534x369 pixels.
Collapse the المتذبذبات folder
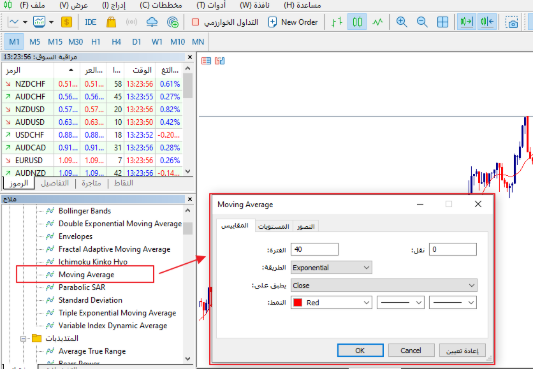tap(23, 339)
